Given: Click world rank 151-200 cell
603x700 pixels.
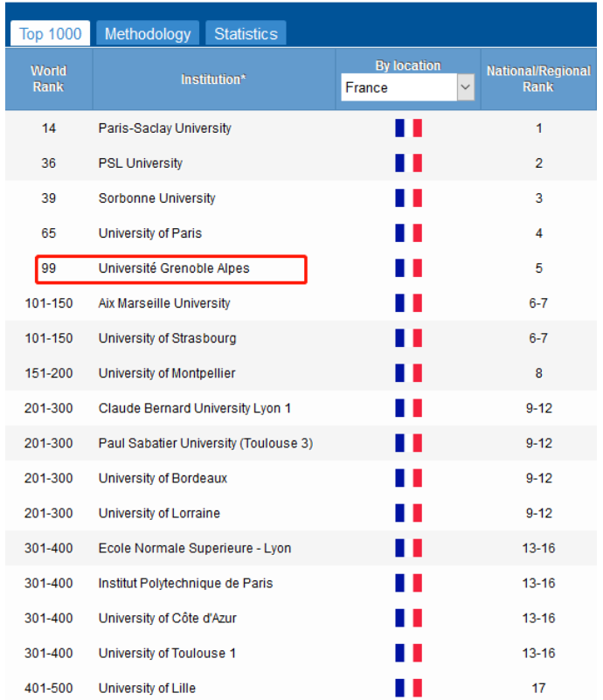Looking at the screenshot, I should point(49,373).
